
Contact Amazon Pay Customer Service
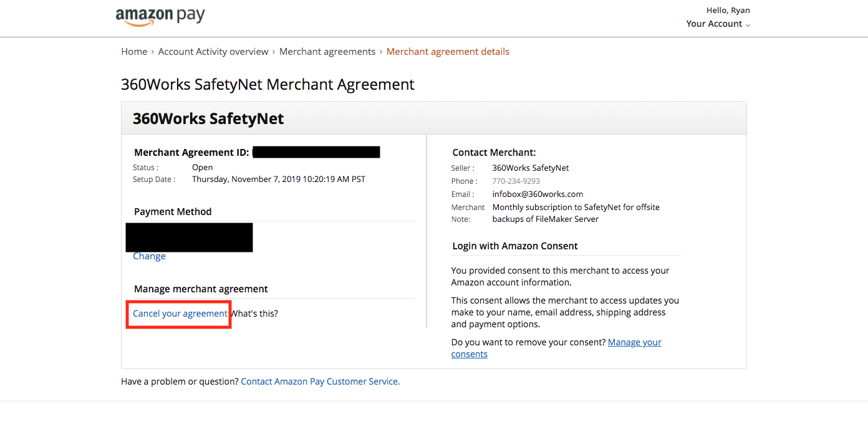(321, 382)
